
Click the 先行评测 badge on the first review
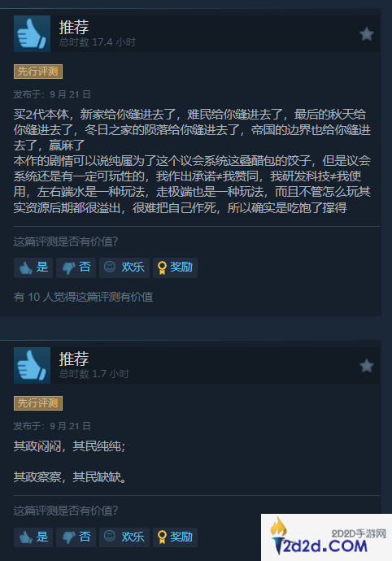click(x=38, y=72)
